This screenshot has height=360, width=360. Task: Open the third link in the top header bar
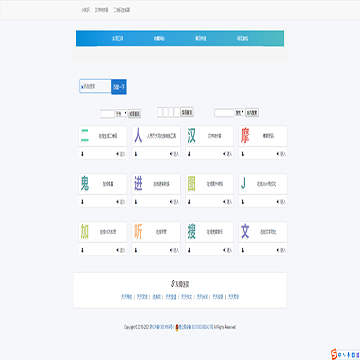point(122,10)
